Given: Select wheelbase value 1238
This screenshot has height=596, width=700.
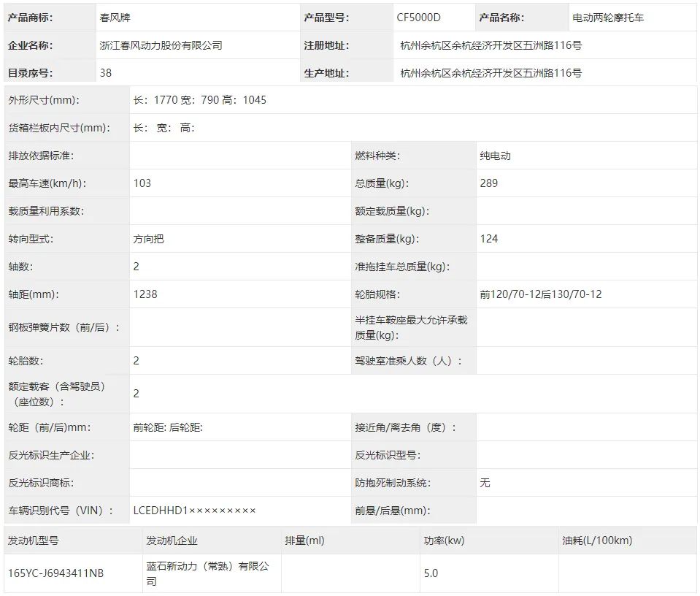Looking at the screenshot, I should tap(145, 294).
